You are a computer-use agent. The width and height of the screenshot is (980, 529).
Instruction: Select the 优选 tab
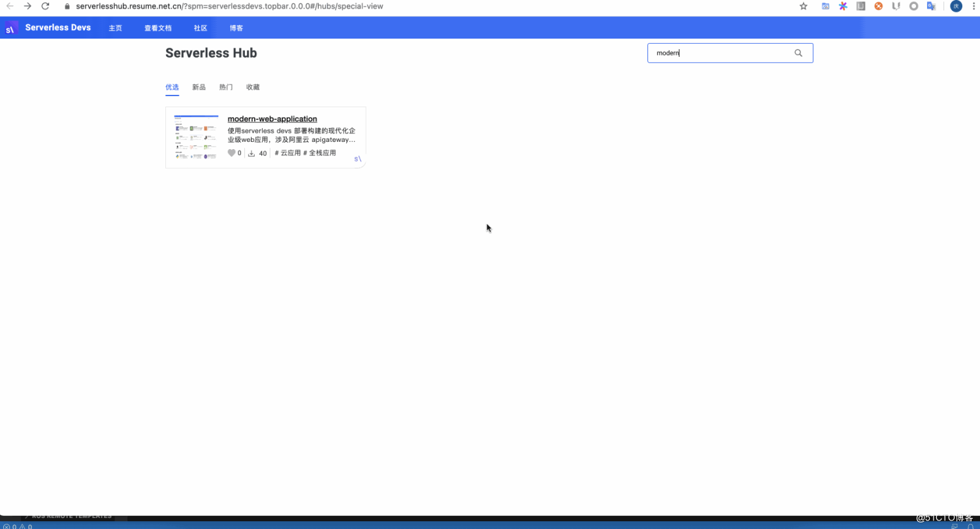point(172,87)
